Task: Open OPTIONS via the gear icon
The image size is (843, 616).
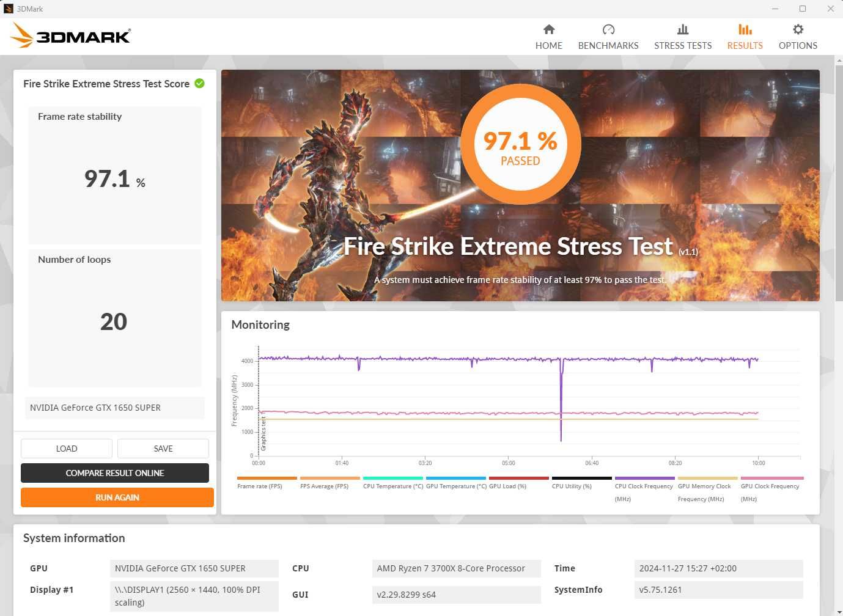Action: [x=798, y=29]
